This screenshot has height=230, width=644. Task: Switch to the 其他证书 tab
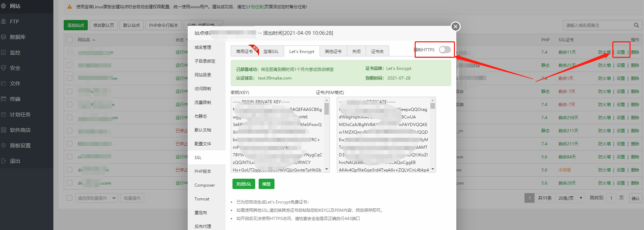pos(333,51)
